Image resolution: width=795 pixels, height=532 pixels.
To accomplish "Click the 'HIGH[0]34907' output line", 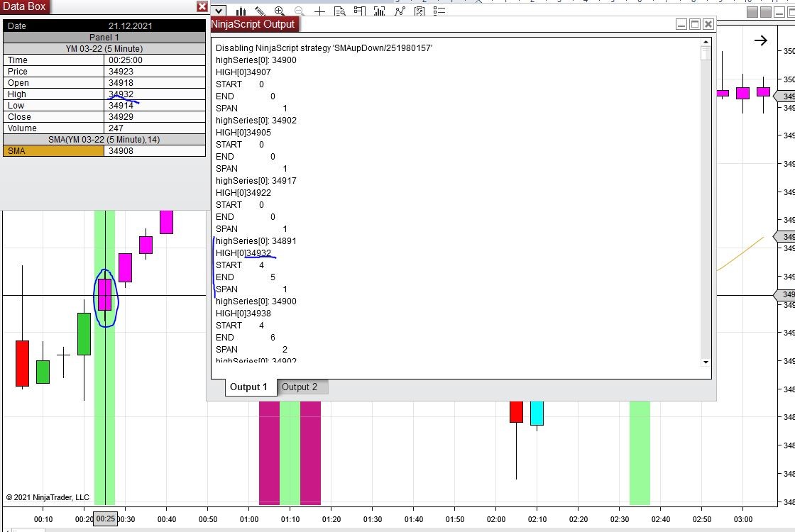I will coord(243,72).
